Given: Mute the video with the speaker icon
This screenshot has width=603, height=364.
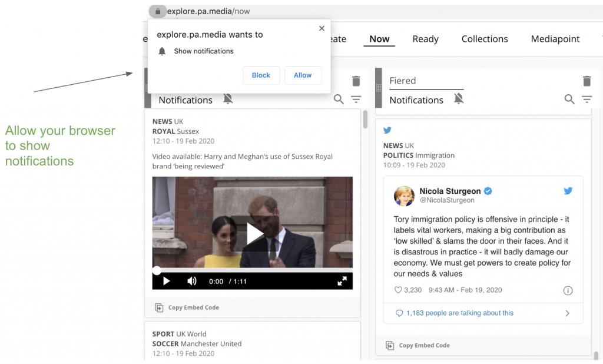Looking at the screenshot, I should (x=192, y=281).
